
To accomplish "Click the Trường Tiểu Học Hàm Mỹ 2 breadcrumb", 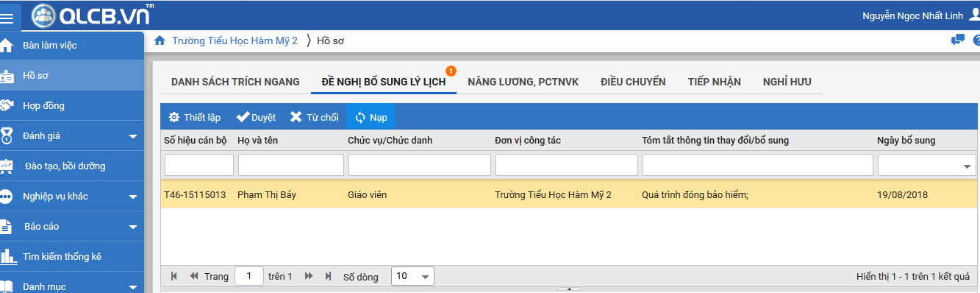I will [x=235, y=41].
